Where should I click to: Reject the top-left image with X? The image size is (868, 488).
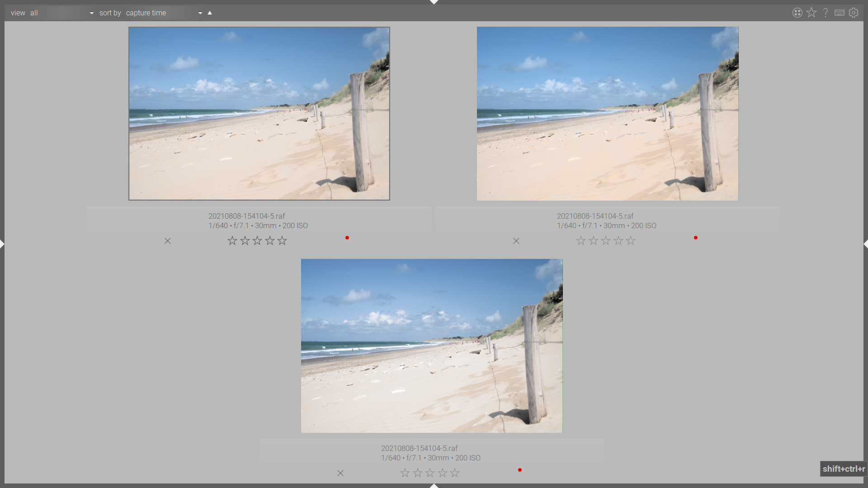coord(168,241)
